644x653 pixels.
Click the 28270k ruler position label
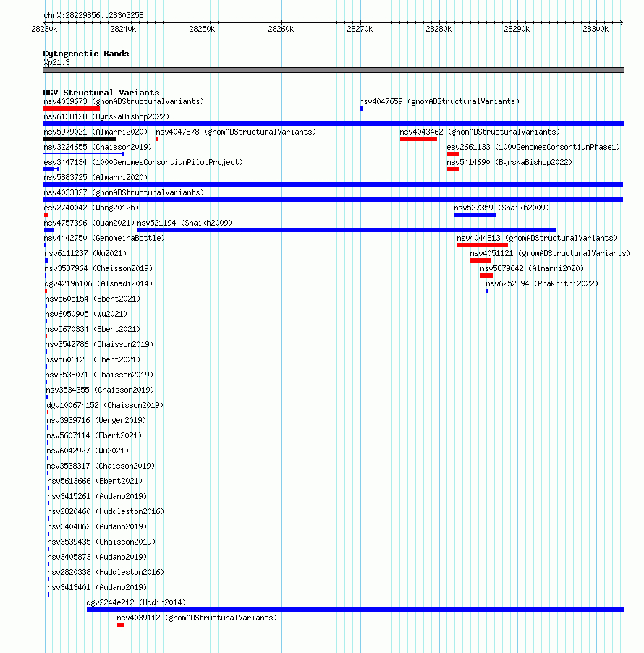[x=360, y=30]
